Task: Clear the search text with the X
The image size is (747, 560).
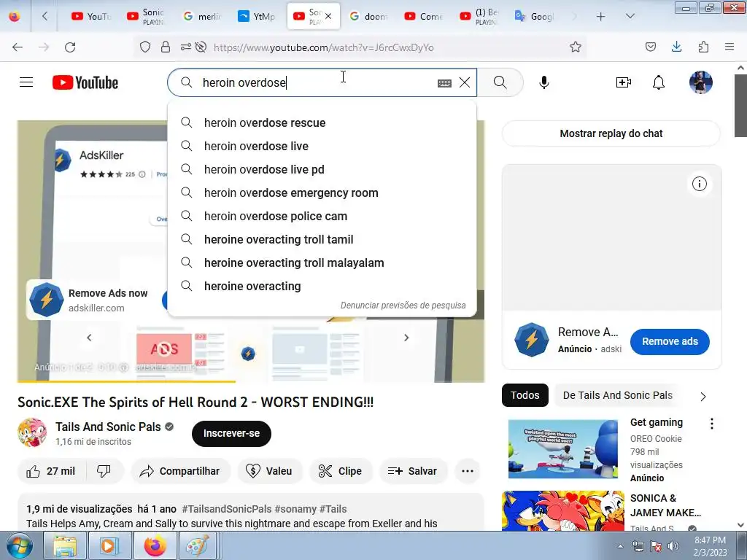Action: pos(465,82)
